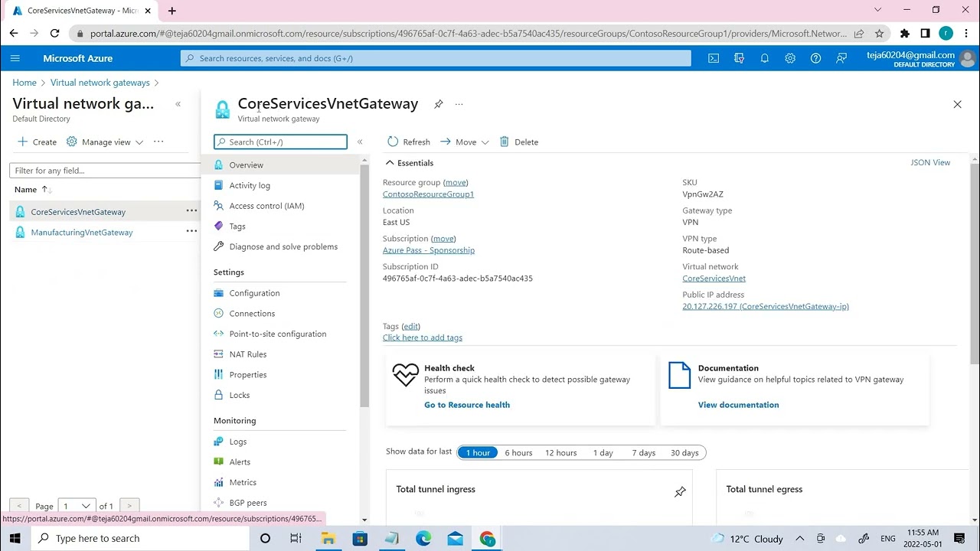The width and height of the screenshot is (980, 551).
Task: Click the Filter for any field box
Action: [x=105, y=171]
